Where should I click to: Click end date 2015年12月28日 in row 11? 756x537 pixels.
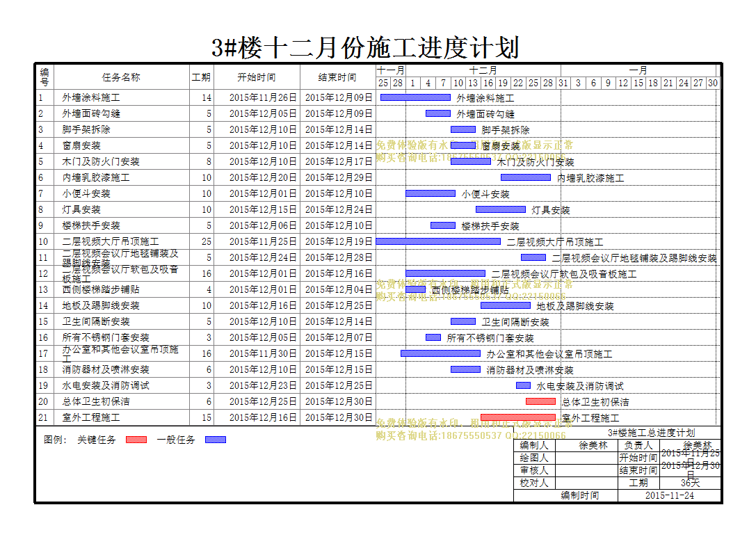pyautogui.click(x=339, y=257)
